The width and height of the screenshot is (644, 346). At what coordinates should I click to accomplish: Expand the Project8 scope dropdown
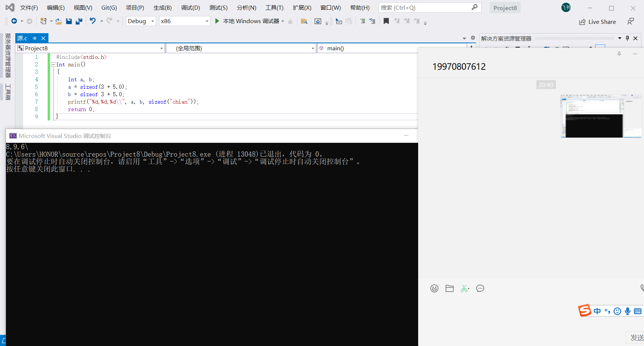point(161,48)
